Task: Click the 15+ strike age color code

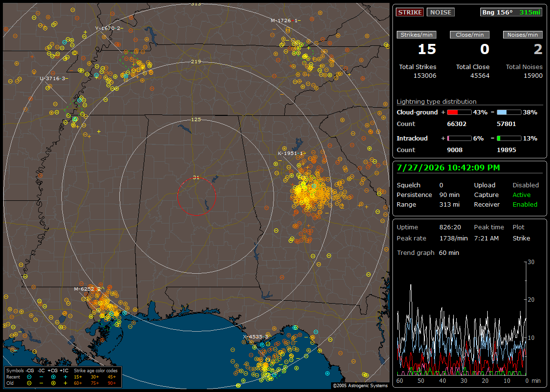Action: pos(78,377)
